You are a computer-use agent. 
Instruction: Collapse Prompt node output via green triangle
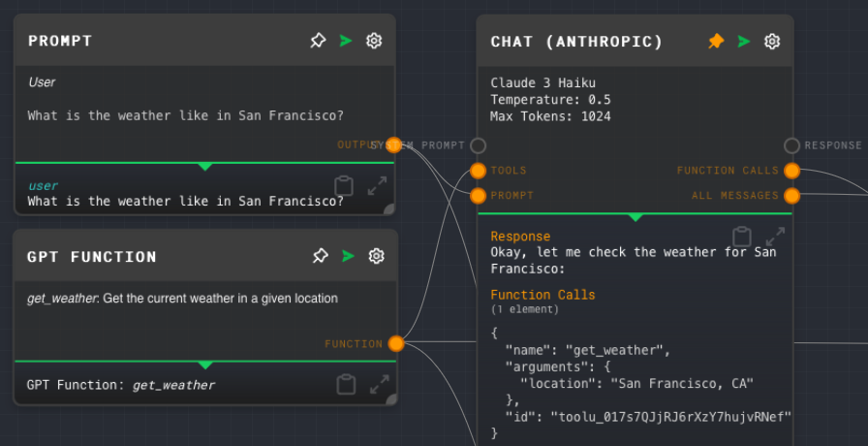pos(205,166)
